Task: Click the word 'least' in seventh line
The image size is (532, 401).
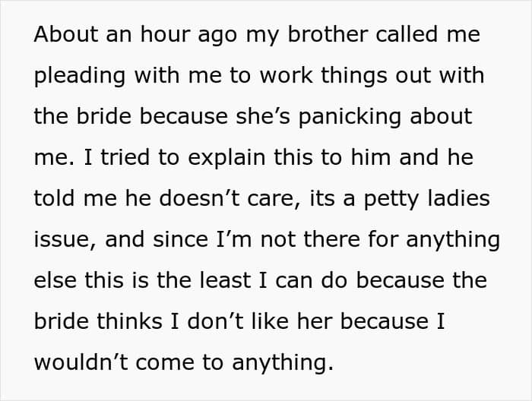Action: (x=225, y=280)
